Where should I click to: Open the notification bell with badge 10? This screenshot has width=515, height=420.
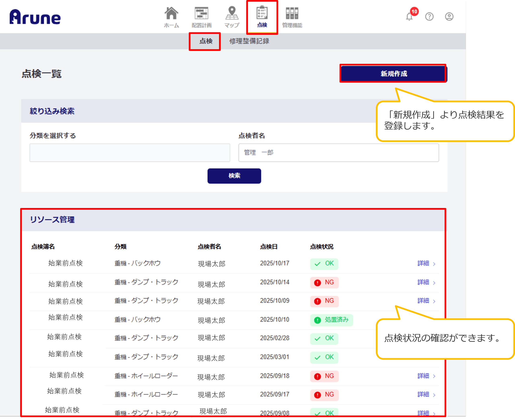click(x=410, y=16)
